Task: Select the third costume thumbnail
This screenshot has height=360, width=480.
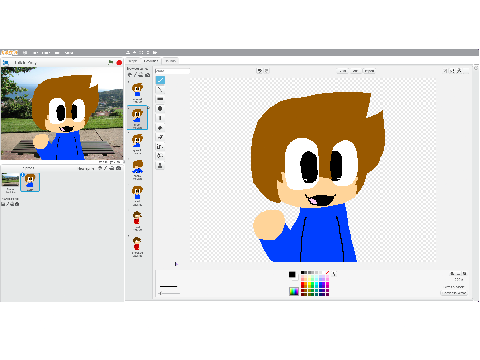Action: (x=137, y=144)
